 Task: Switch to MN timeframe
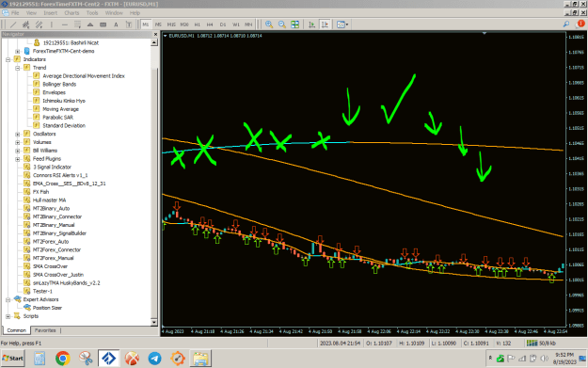coord(248,24)
